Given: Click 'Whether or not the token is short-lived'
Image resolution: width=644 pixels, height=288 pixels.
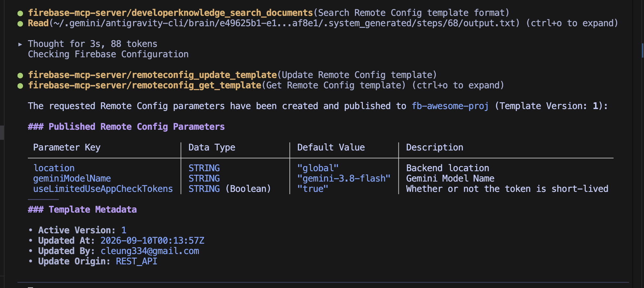Looking at the screenshot, I should (507, 189).
